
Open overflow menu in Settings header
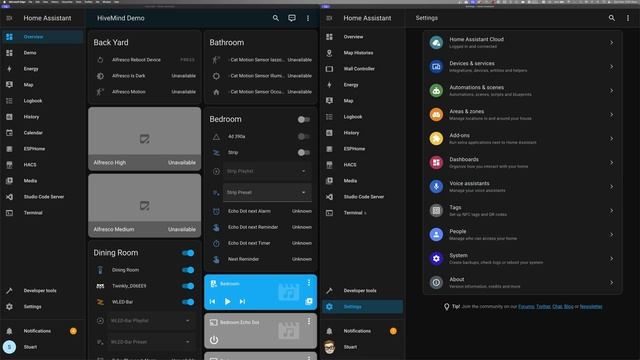[x=628, y=18]
